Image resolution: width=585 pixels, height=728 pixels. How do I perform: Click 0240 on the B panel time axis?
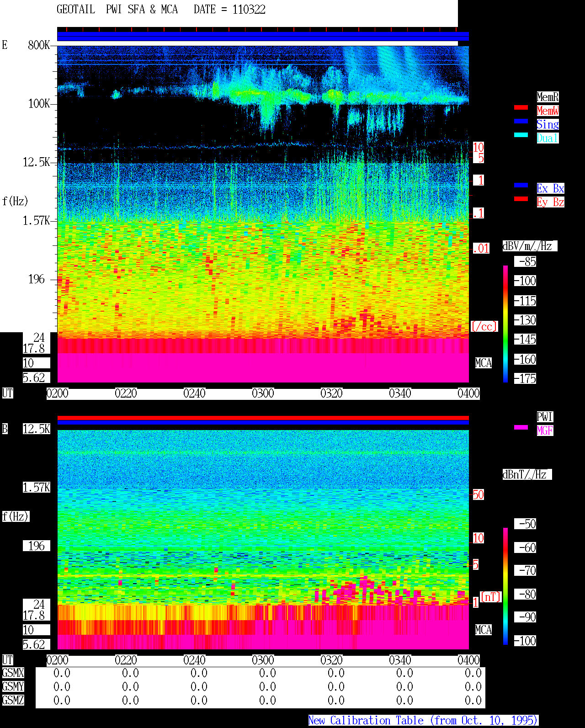(194, 660)
